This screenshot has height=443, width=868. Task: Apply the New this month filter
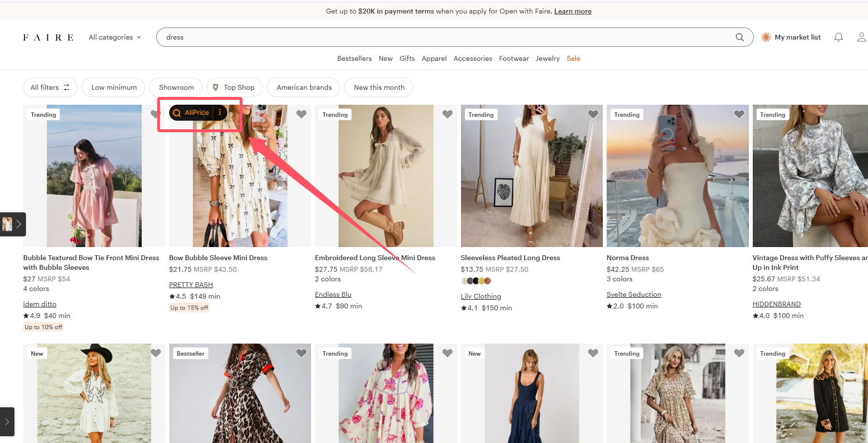pyautogui.click(x=379, y=87)
